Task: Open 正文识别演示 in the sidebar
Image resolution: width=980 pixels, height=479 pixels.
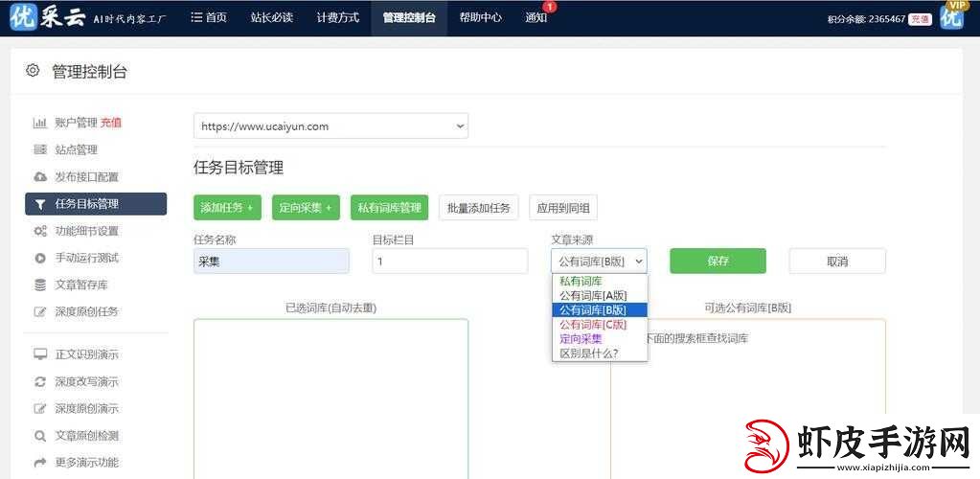Action: coord(86,354)
